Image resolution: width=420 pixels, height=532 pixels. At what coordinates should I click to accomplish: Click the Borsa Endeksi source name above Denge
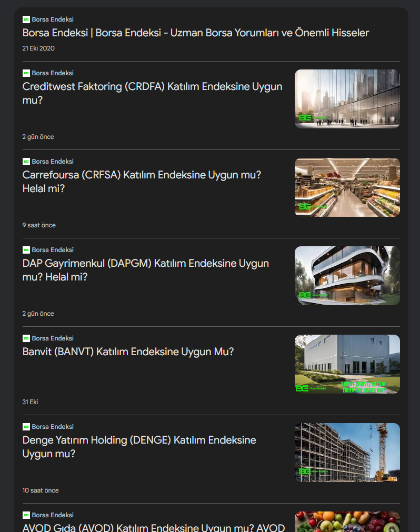(x=53, y=426)
